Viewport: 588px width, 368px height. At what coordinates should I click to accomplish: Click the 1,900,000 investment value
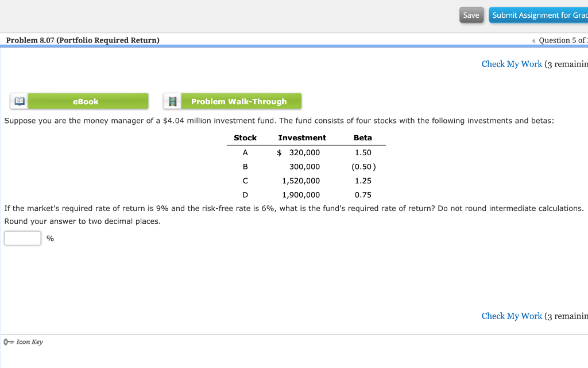point(301,195)
